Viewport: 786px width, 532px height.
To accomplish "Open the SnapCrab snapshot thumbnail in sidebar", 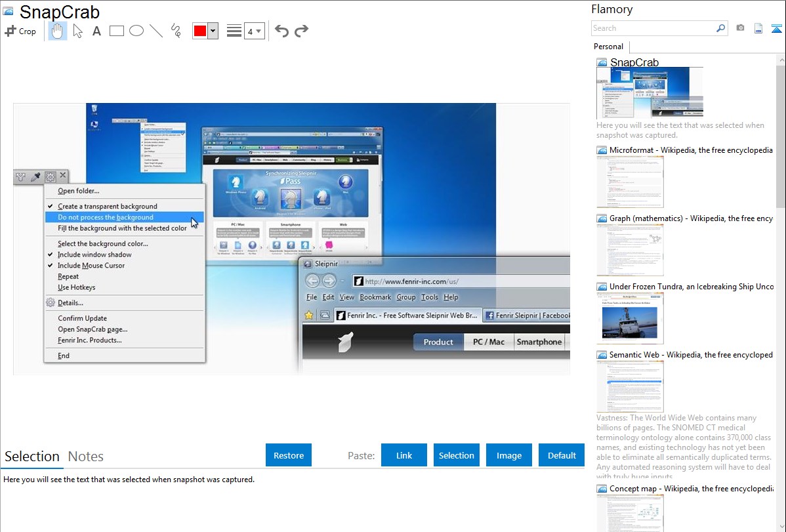I will click(x=650, y=92).
